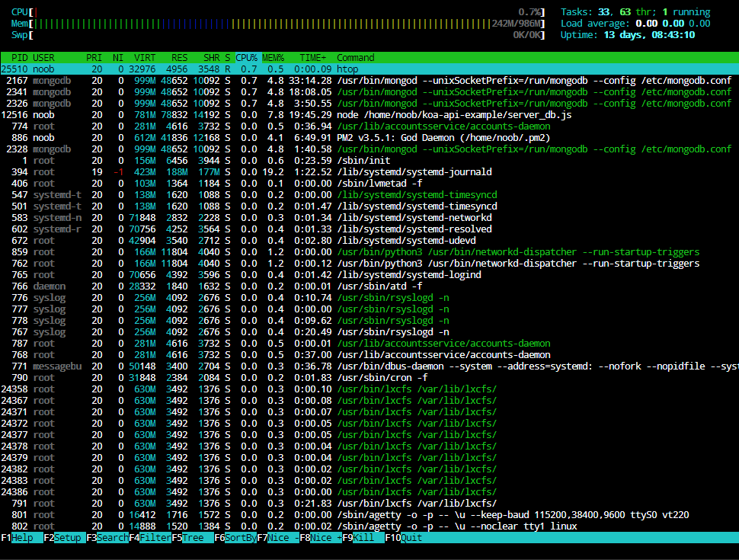Select the htop process row 25510
The width and height of the screenshot is (739, 560).
click(369, 69)
